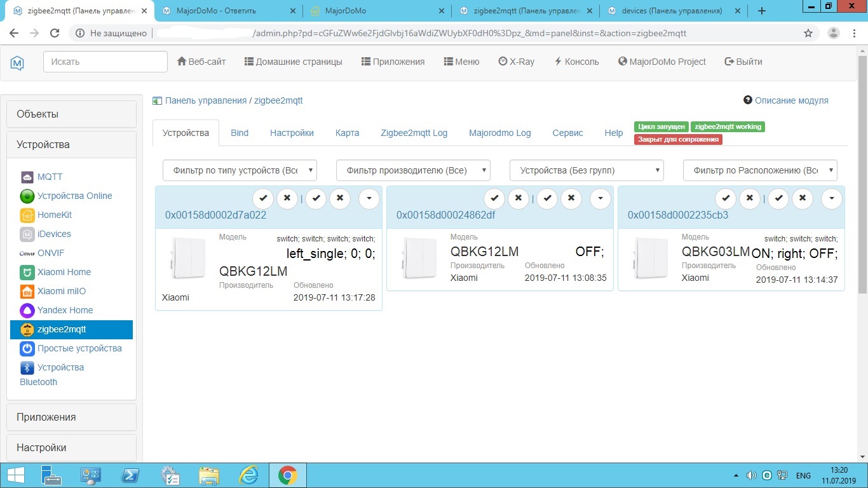Switch to the Zigbee2mqtt Log tab
Image resolution: width=868 pixels, height=488 pixels.
(x=414, y=133)
